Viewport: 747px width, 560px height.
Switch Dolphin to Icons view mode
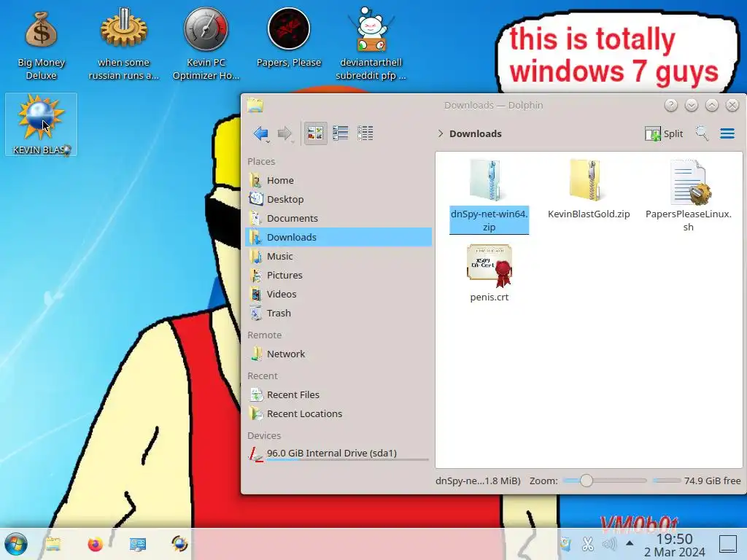[x=315, y=133]
